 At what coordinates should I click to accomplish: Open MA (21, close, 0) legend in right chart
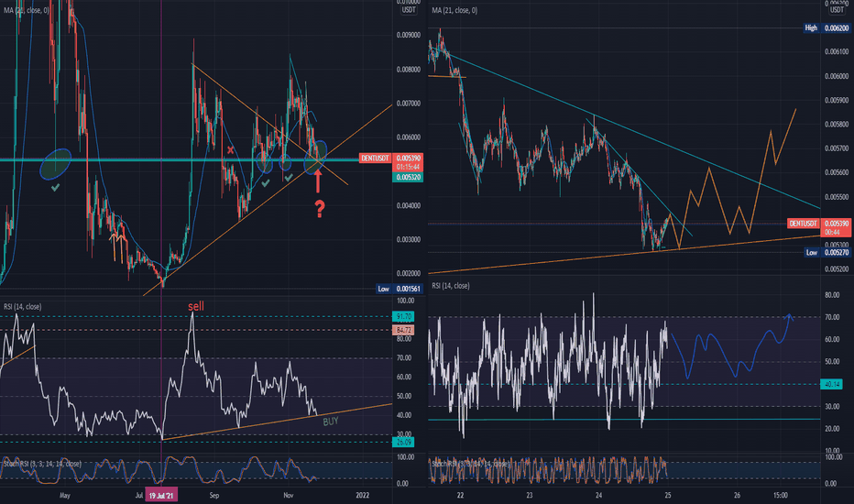(454, 10)
